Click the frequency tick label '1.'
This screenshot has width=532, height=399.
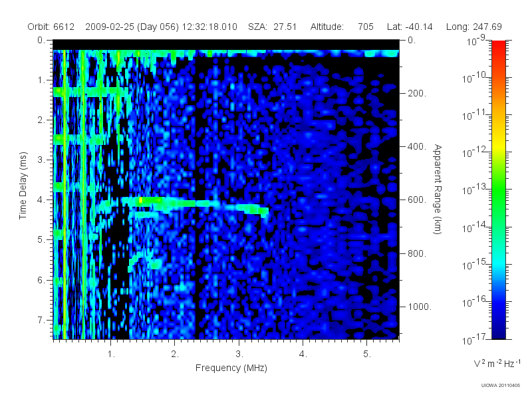111,354
